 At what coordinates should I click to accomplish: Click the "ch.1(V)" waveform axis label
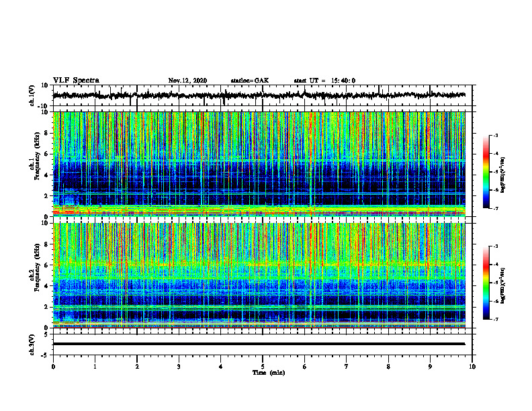(x=32, y=95)
